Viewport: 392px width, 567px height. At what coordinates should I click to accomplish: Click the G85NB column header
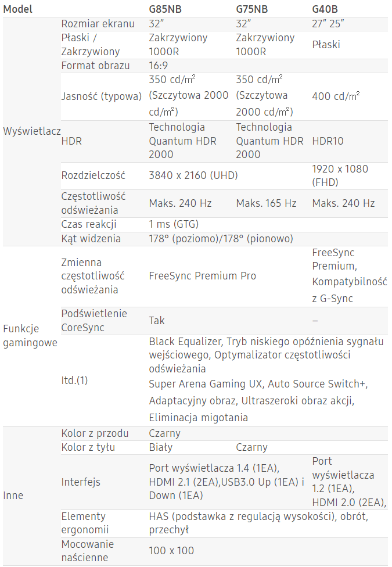[x=166, y=9]
